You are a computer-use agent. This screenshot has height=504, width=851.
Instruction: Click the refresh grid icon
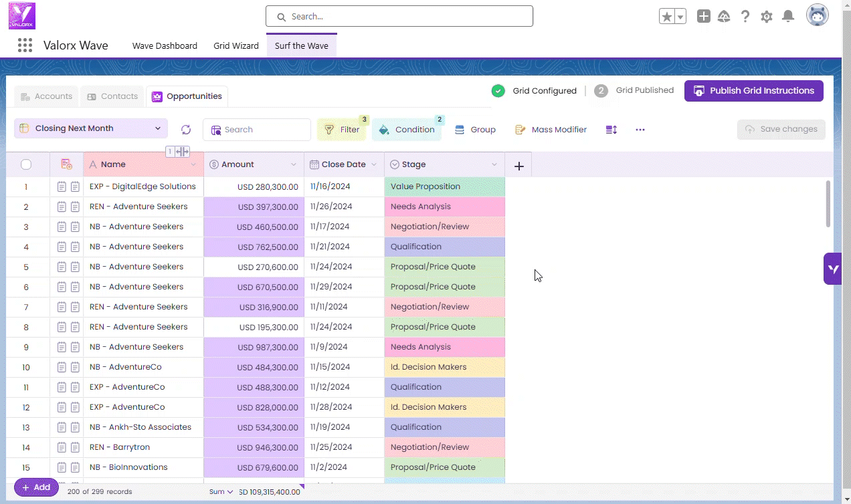coord(186,130)
